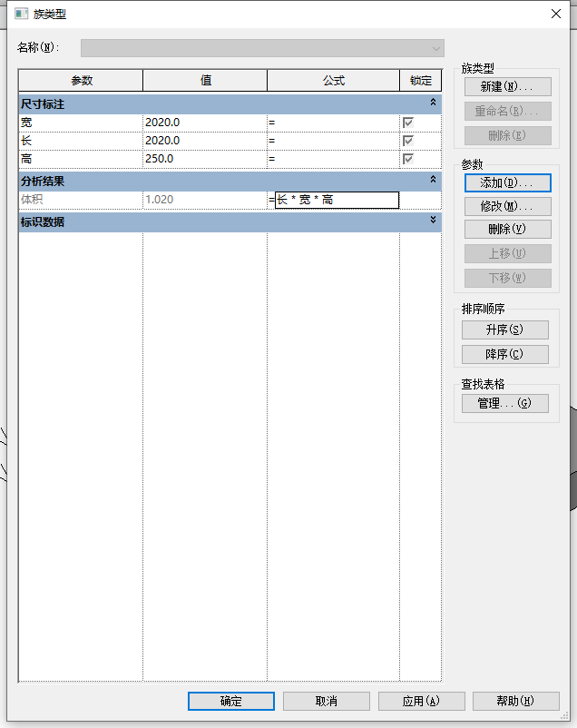Click the 重命名(R)... button
Image resolution: width=577 pixels, height=728 pixels.
click(508, 112)
